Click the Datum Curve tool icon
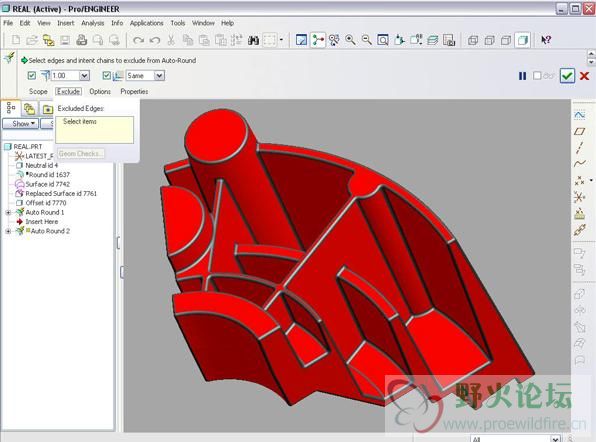The width and height of the screenshot is (596, 442). (x=580, y=164)
